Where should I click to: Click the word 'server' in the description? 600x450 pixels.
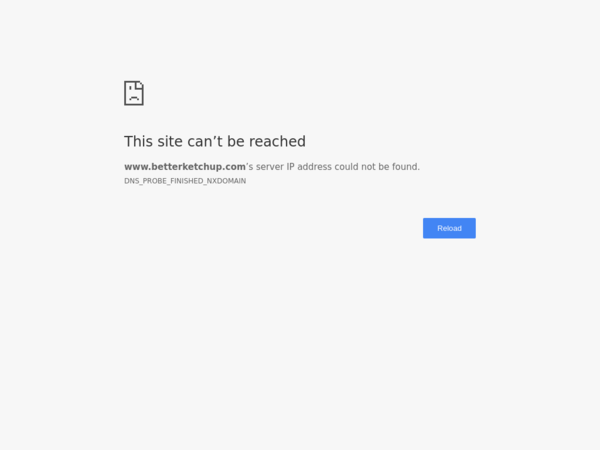tap(270, 167)
